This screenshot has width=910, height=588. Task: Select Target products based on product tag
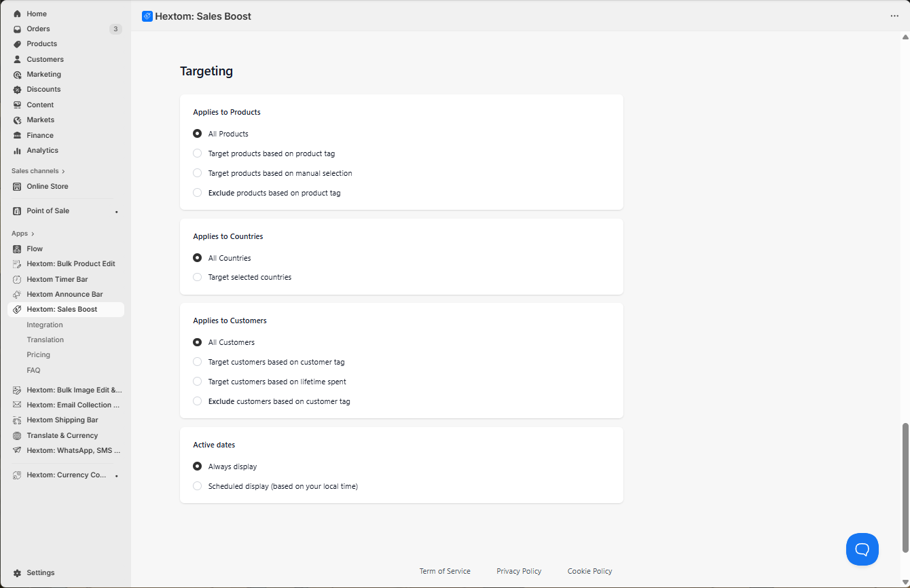198,153
